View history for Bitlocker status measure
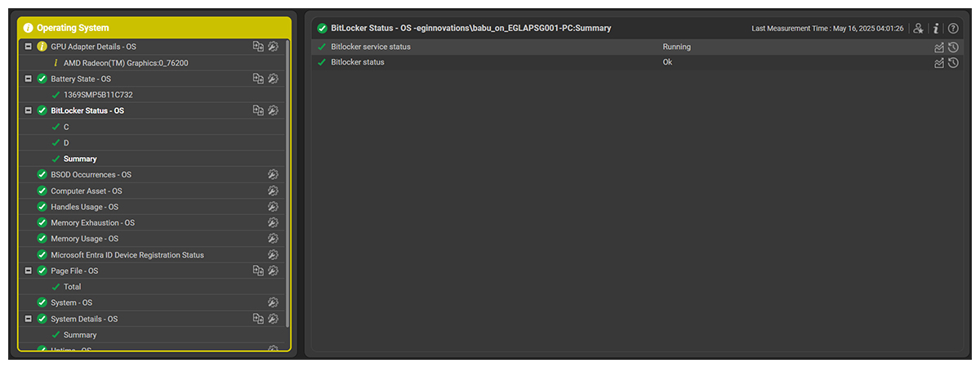The image size is (980, 368). point(953,63)
